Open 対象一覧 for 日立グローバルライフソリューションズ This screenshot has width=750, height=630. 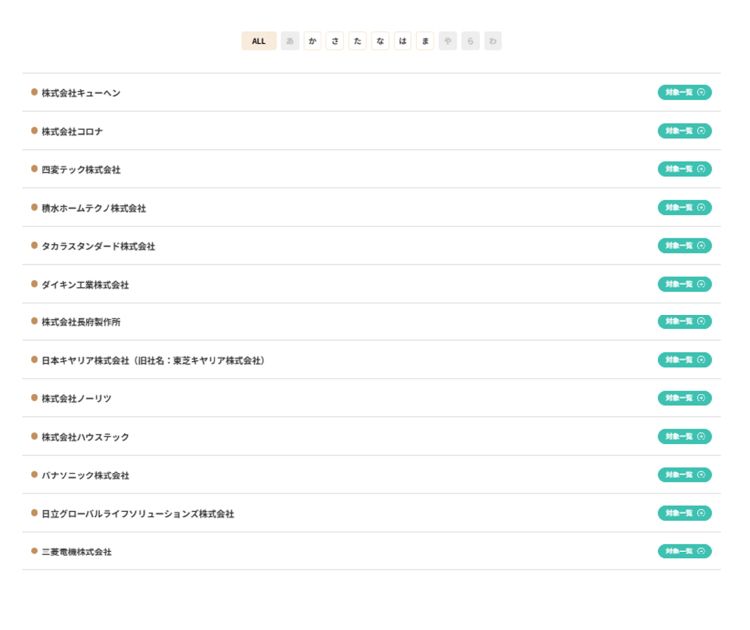click(684, 513)
